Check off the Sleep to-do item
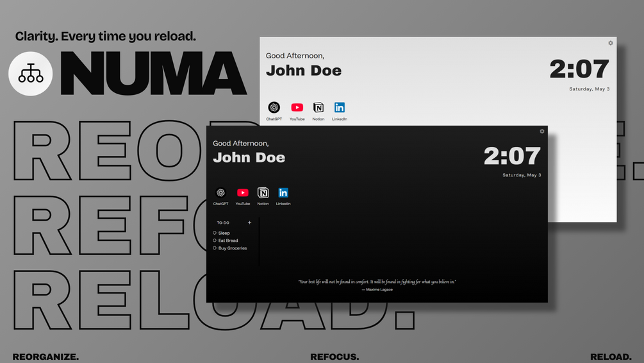This screenshot has height=363, width=644. pyautogui.click(x=215, y=233)
